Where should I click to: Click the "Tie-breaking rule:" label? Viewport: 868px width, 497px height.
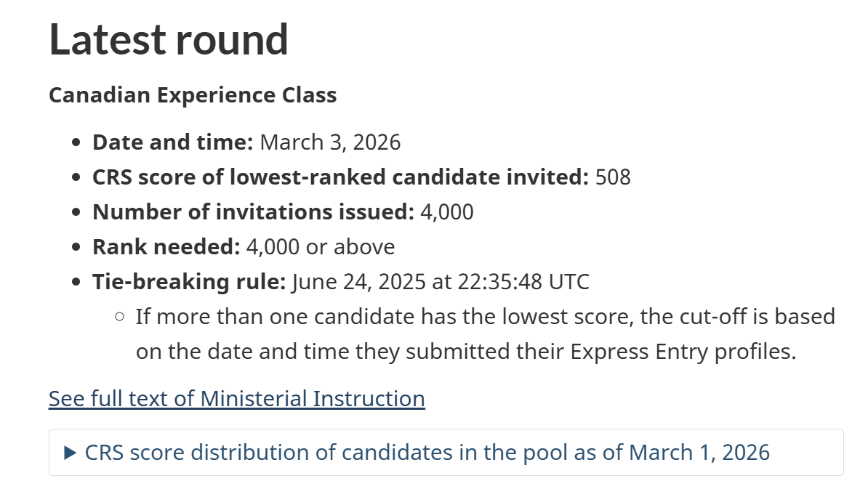(189, 282)
